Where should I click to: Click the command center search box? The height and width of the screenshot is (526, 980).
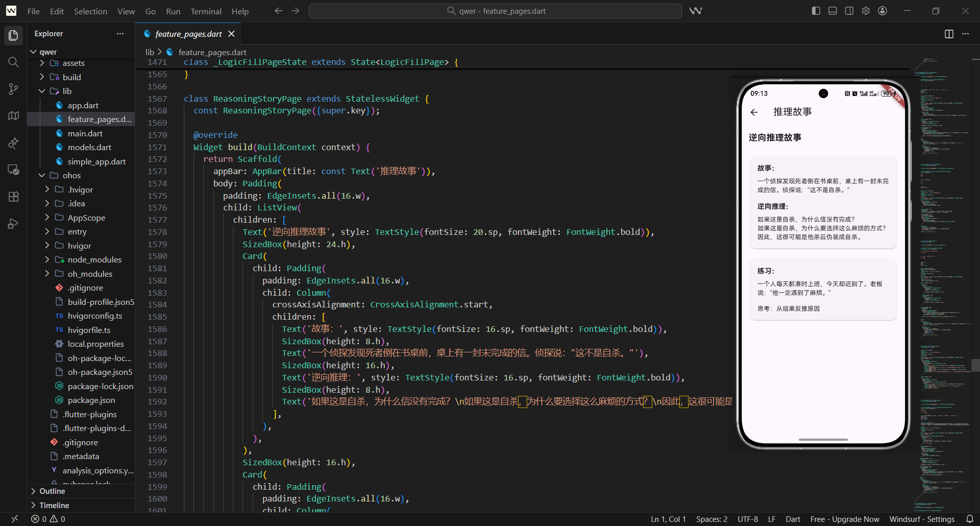495,11
